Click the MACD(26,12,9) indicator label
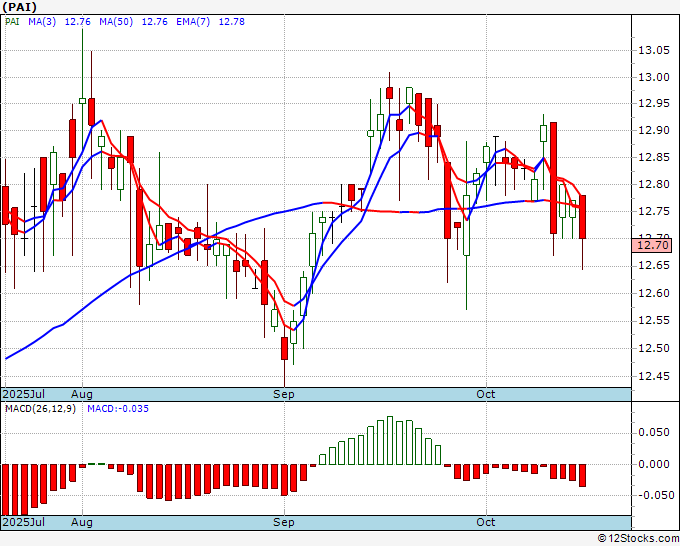Screen dimensions: 680x546 coord(40,409)
